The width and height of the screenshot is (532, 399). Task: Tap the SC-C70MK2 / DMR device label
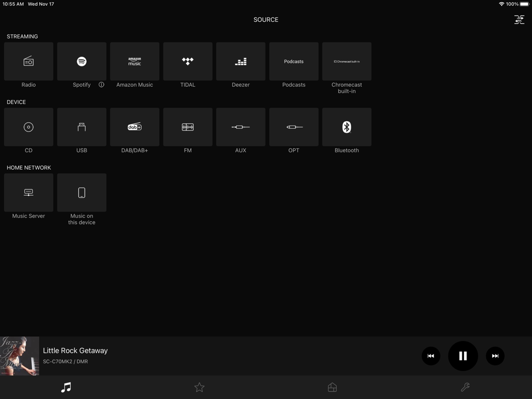click(65, 362)
